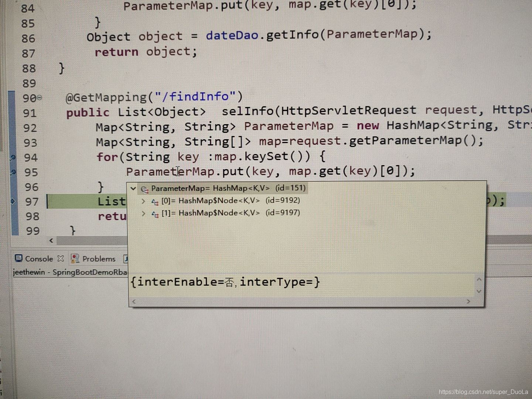Click the [0] node field icon
Viewport: 532px width, 399px height.
pyautogui.click(x=155, y=202)
